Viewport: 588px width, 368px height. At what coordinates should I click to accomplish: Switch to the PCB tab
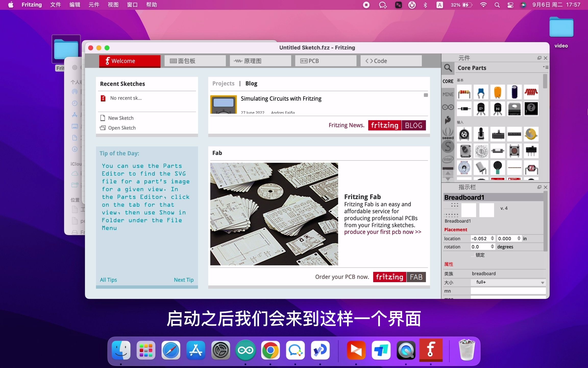pos(326,61)
